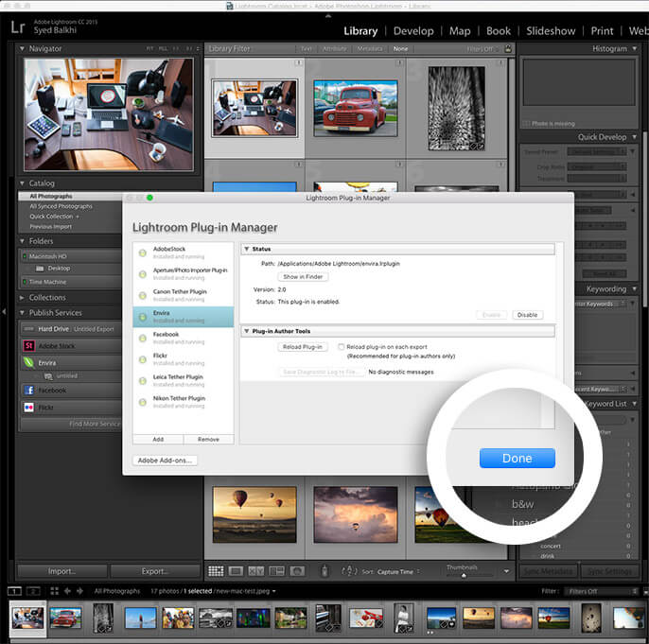Viewport: 649px width, 644px height.
Task: Click the filmstrip grid shortcut icon
Action: 55,591
